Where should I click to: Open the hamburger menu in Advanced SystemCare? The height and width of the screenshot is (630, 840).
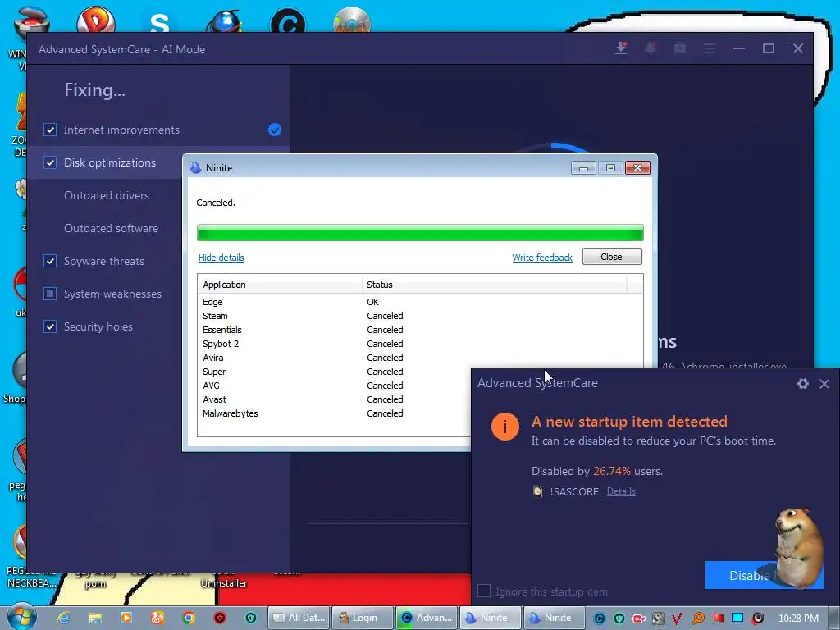tap(710, 48)
